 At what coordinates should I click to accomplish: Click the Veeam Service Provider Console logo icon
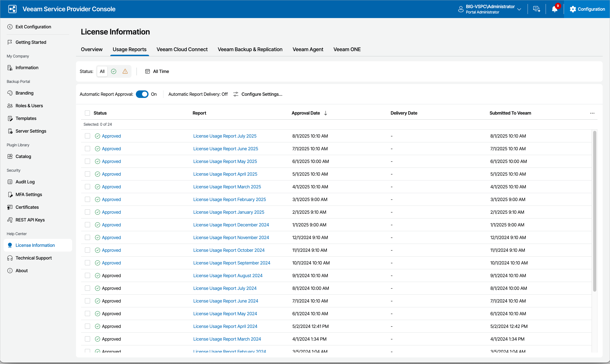click(12, 9)
